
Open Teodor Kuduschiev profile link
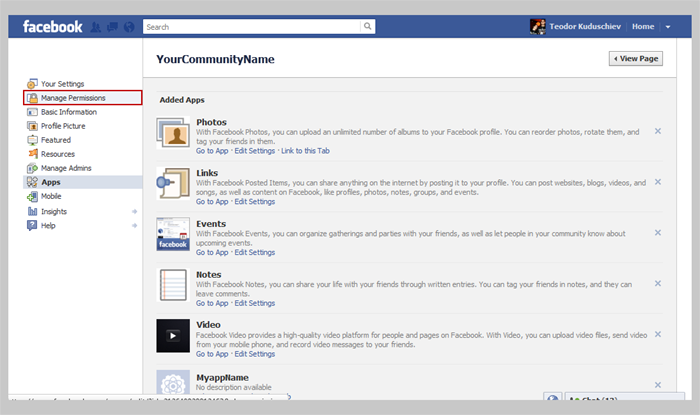585,26
